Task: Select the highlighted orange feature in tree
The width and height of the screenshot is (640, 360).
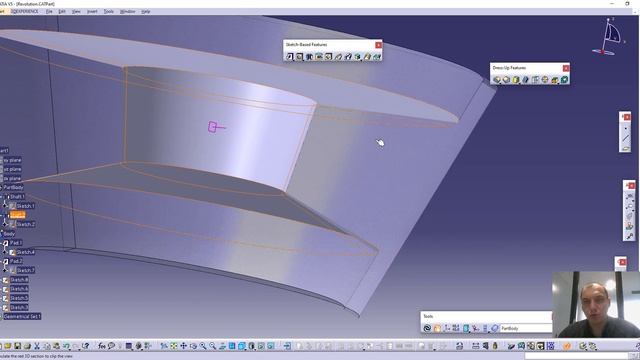Action: pos(18,215)
